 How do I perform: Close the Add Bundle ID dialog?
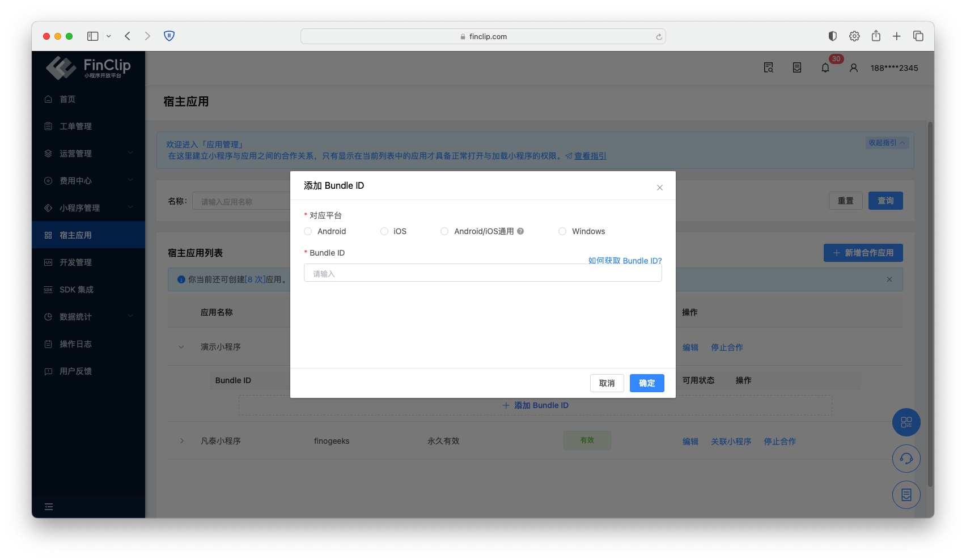pos(660,188)
